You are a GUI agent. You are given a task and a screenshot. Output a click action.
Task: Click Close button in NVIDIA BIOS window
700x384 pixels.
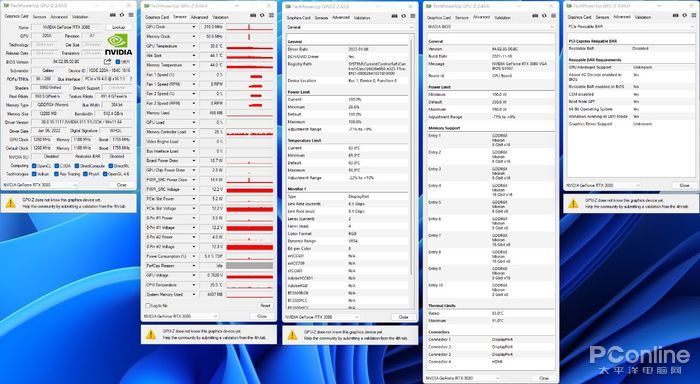click(543, 378)
